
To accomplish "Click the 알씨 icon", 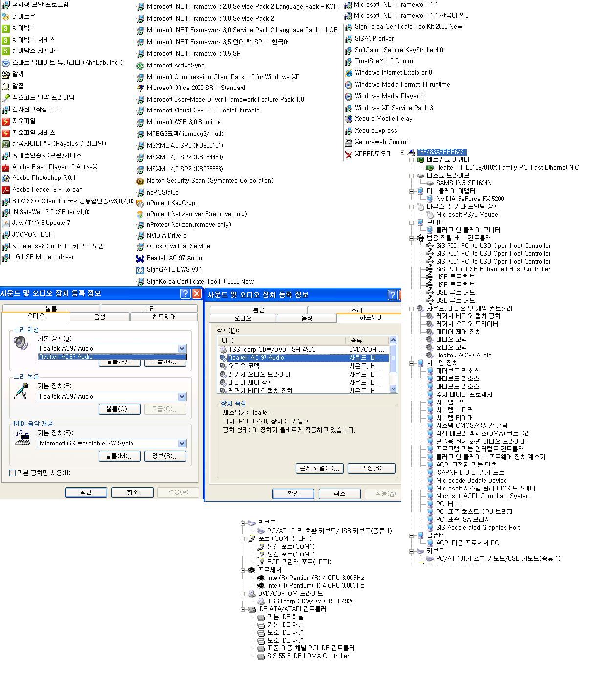I will pyautogui.click(x=6, y=74).
